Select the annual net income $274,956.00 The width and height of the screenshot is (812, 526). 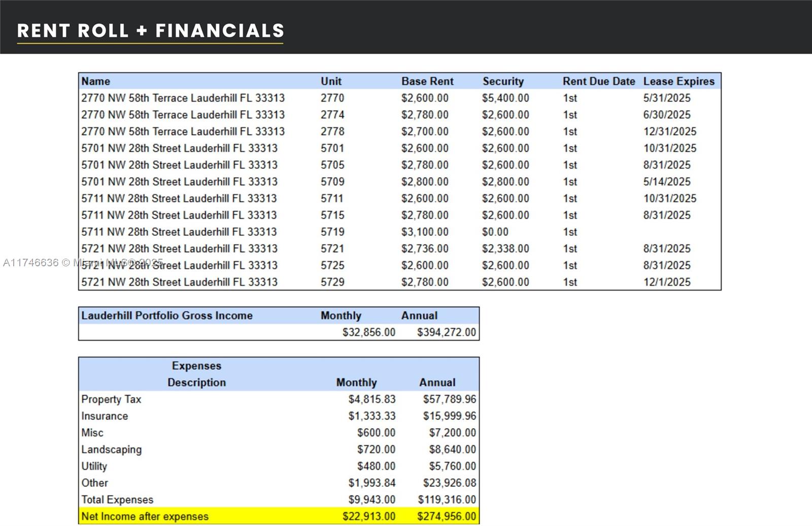[446, 516]
